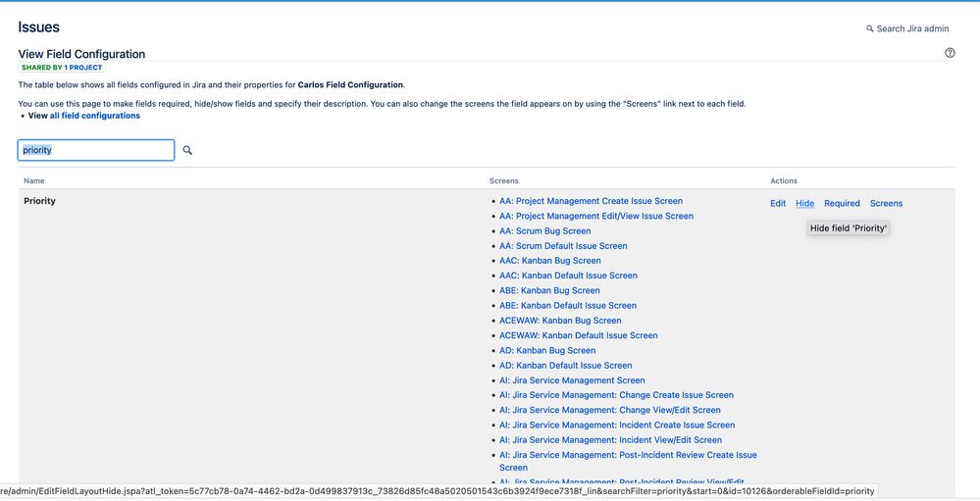Click Hide action for Priority field

[x=805, y=204]
